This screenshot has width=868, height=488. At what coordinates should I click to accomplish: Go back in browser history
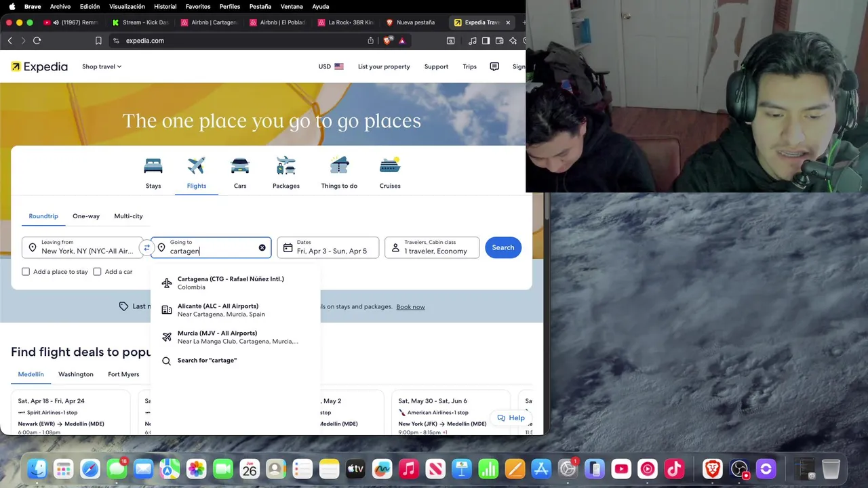click(x=10, y=41)
